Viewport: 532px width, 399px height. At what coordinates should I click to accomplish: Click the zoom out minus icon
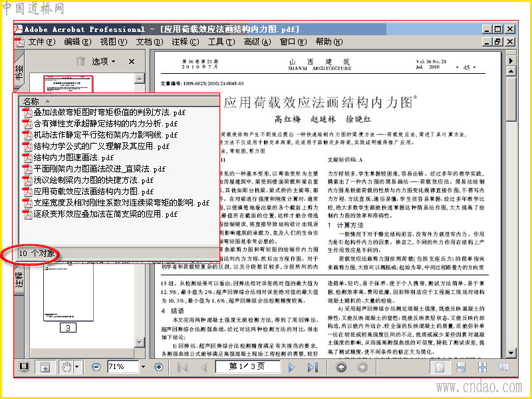point(96,367)
